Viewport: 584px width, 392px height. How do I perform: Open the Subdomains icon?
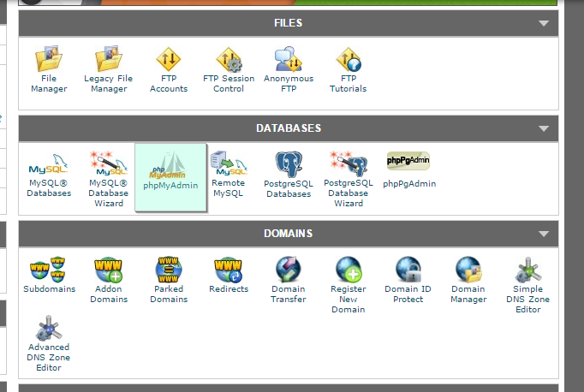click(x=49, y=270)
